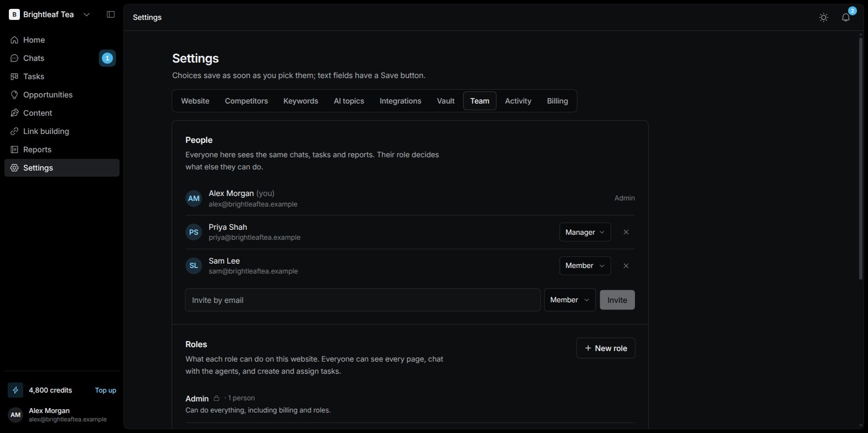The height and width of the screenshot is (433, 868).
Task: Switch to the Integrations tab
Action: 400,101
